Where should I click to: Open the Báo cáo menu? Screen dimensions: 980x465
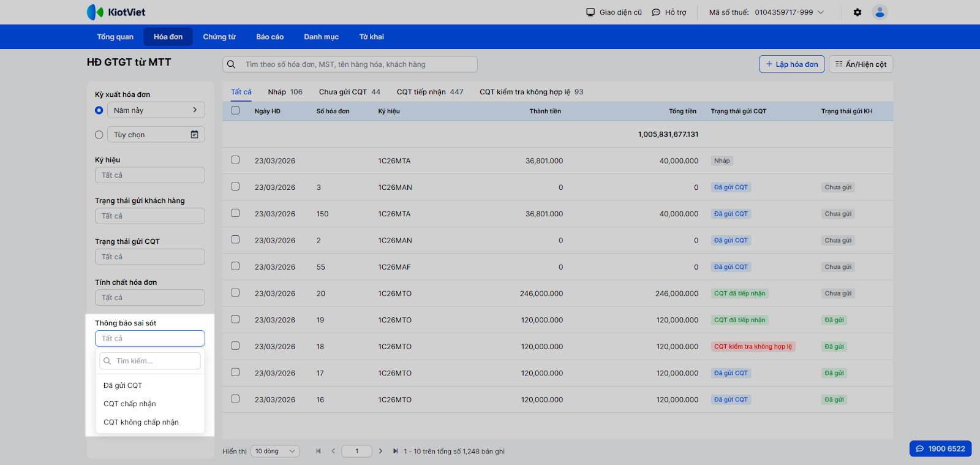(269, 37)
